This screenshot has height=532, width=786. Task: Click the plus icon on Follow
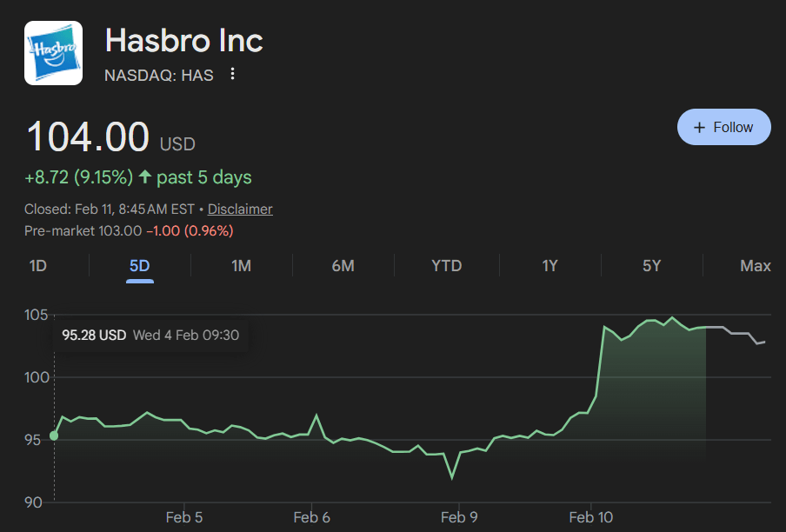[x=699, y=127]
